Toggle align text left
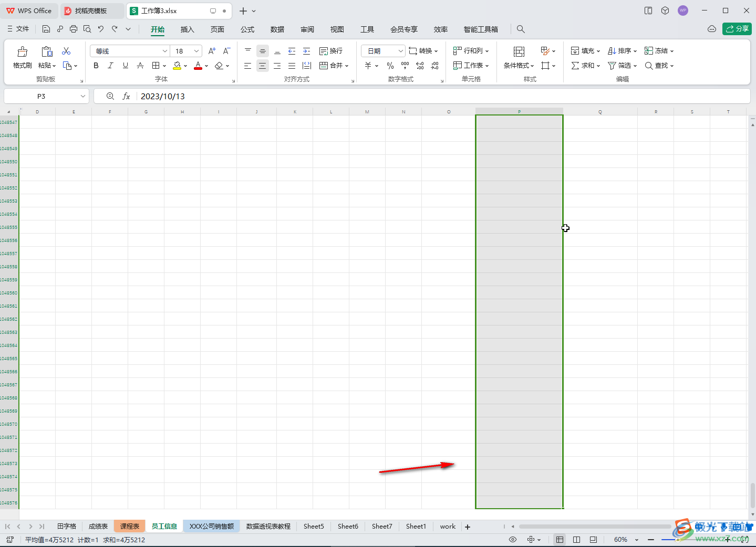The height and width of the screenshot is (547, 756). pos(247,66)
